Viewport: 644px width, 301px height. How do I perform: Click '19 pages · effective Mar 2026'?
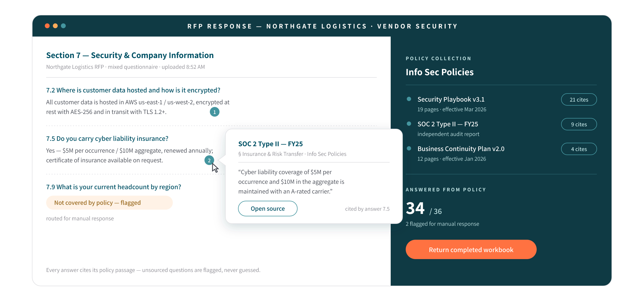click(452, 109)
